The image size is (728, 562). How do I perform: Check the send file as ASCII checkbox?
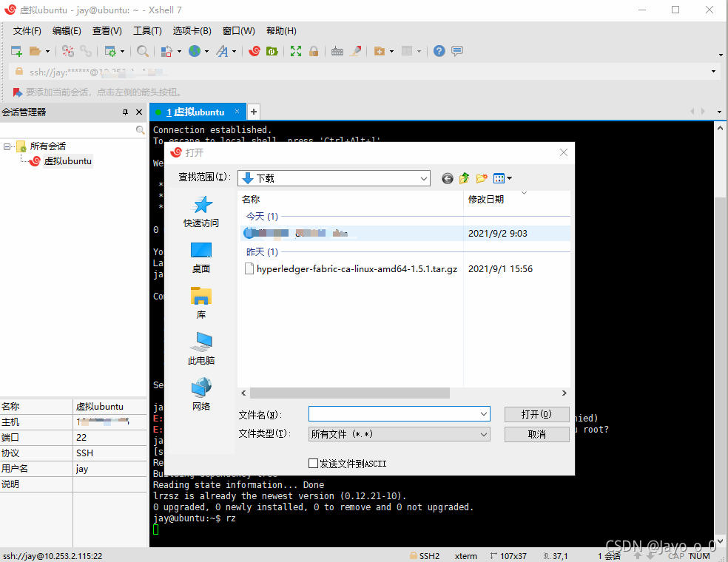314,463
